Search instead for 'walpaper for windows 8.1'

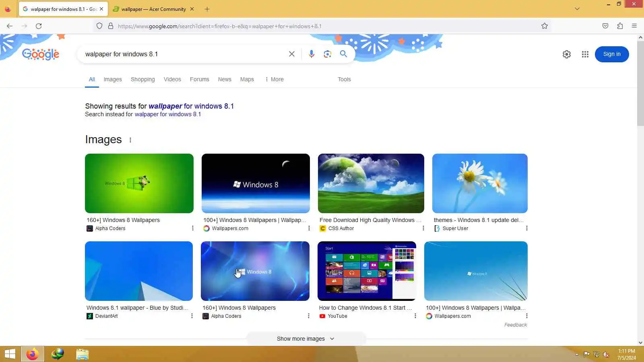point(167,114)
